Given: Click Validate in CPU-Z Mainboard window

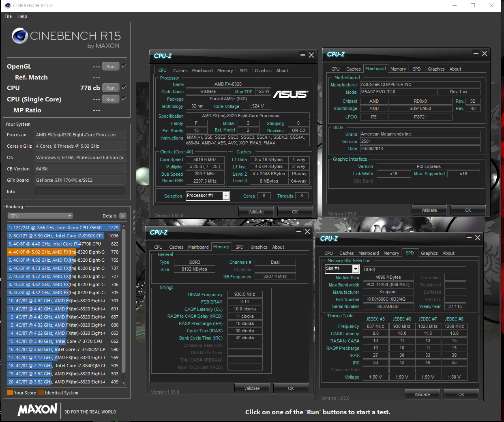Looking at the screenshot, I should pos(429,210).
